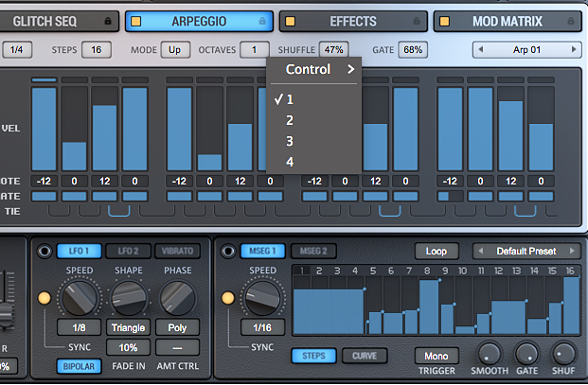
Task: Select the MSEG 2 tab
Action: [x=313, y=251]
